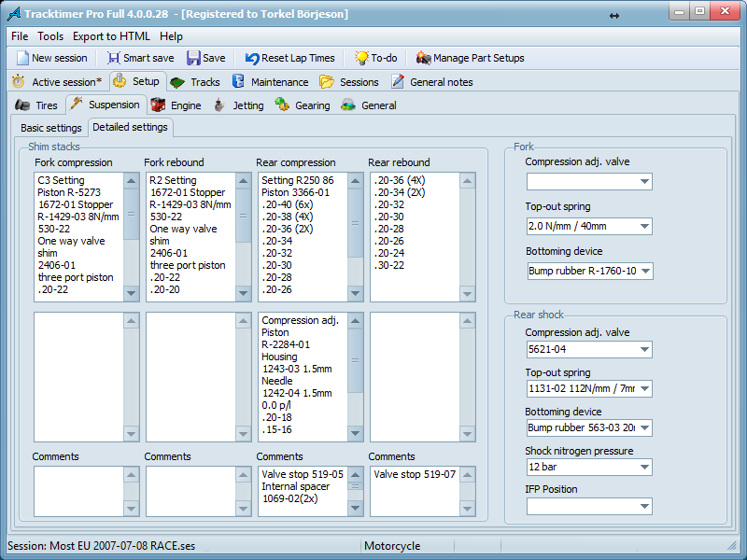Image resolution: width=747 pixels, height=560 pixels.
Task: Click the Tires tab icon
Action: [22, 105]
